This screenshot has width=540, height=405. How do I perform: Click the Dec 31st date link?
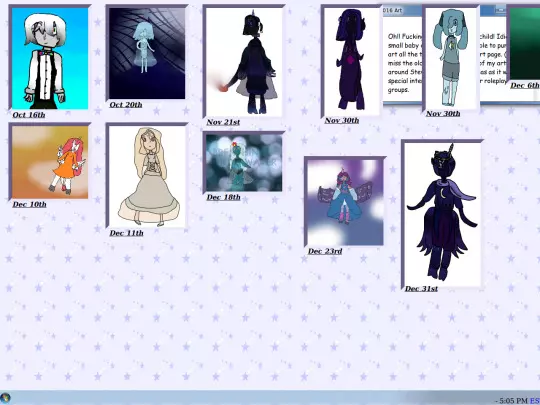pos(421,289)
